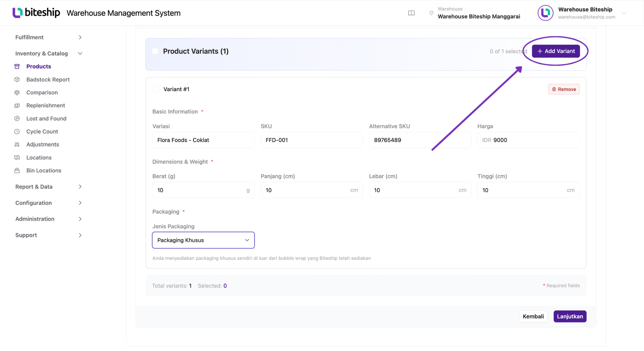Expand the Fulfillment menu section
Screen dimensions: 644x351
[49, 37]
